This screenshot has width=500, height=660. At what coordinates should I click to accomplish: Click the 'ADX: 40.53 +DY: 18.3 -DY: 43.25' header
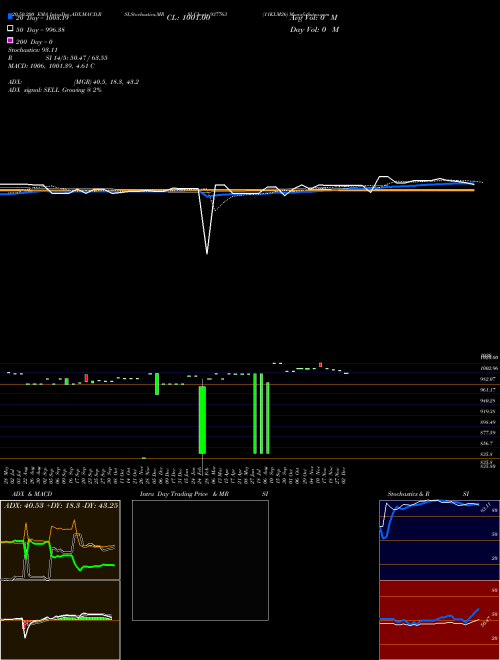tap(61, 505)
